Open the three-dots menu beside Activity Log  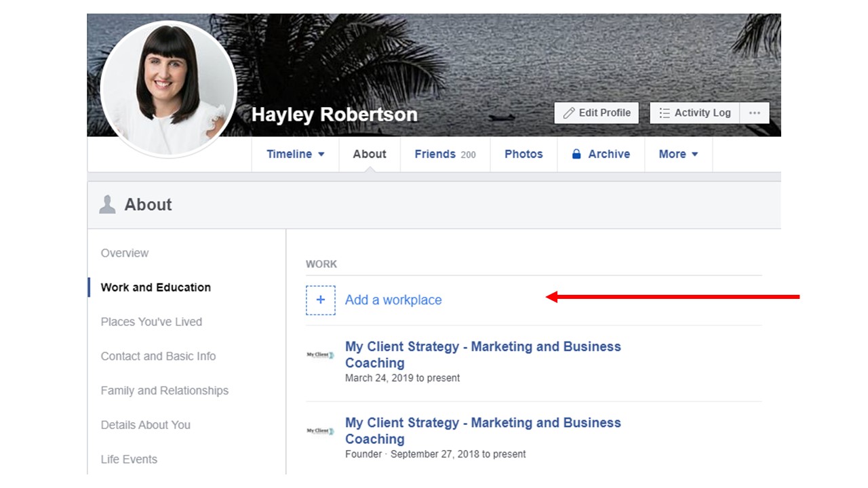pyautogui.click(x=755, y=113)
